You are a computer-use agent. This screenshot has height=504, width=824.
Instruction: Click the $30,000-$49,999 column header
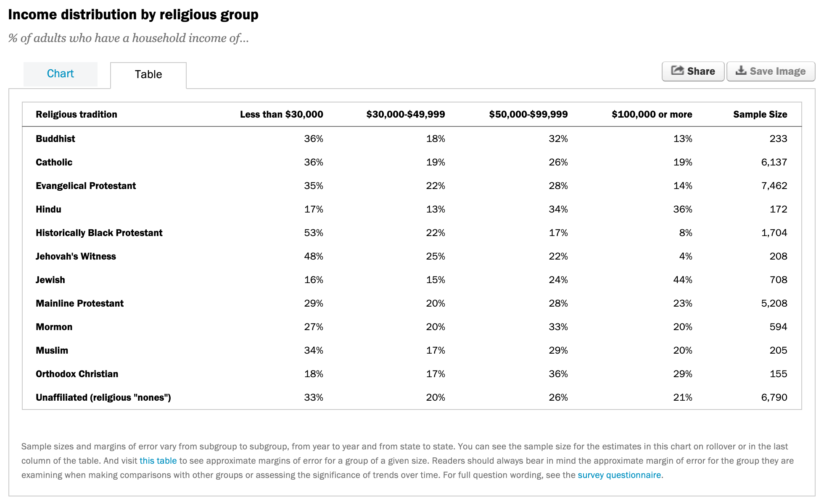pos(405,115)
